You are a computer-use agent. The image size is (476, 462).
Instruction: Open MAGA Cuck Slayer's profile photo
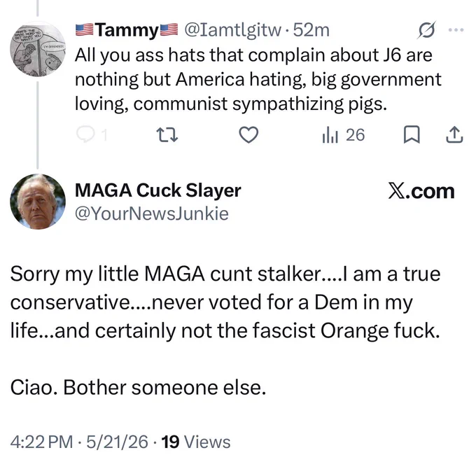(38, 202)
